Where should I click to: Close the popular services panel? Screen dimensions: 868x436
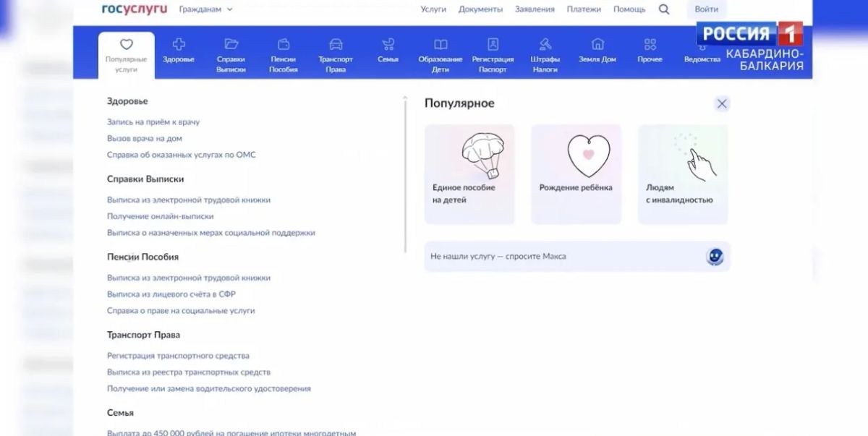721,103
